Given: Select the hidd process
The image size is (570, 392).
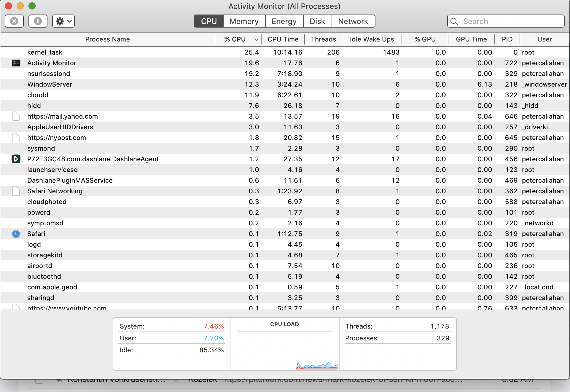Looking at the screenshot, I should 285,106.
